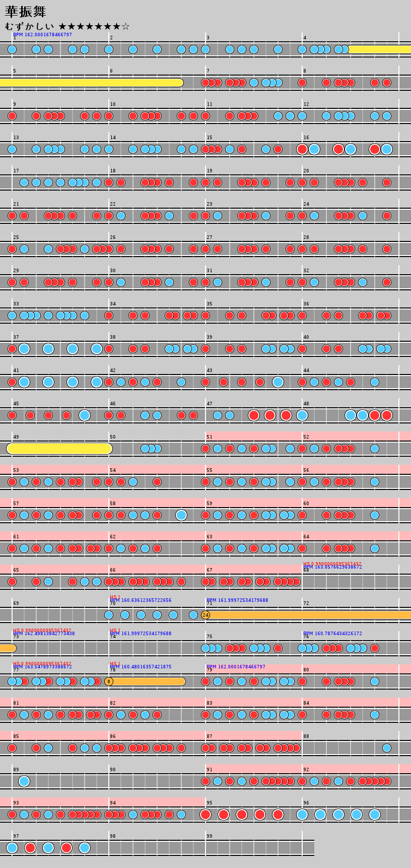The image size is (411, 868).
Task: Click the yellow drumroll in measure 49
Action: coord(59,449)
